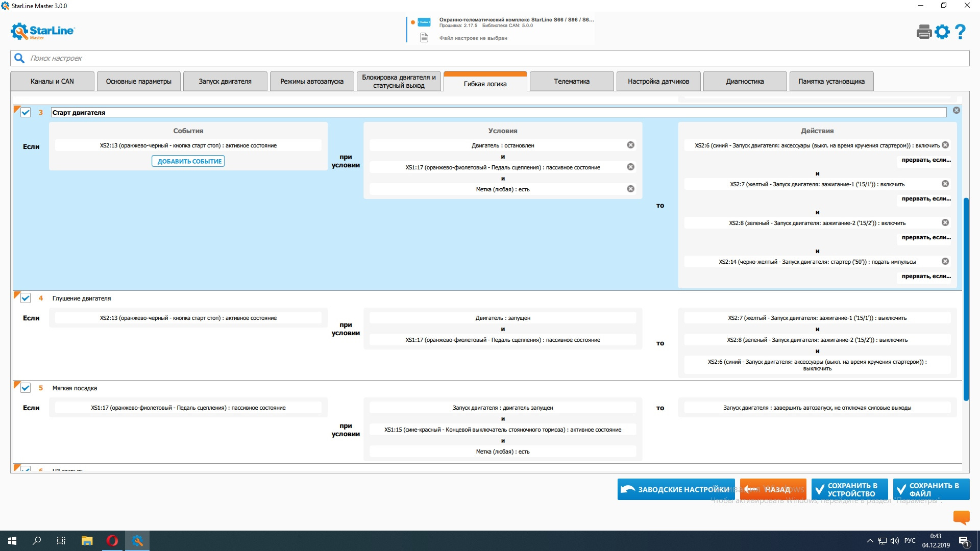This screenshot has height=551, width=980.
Task: Delete rule 3 'Старт двигателя' with X icon
Action: (957, 110)
